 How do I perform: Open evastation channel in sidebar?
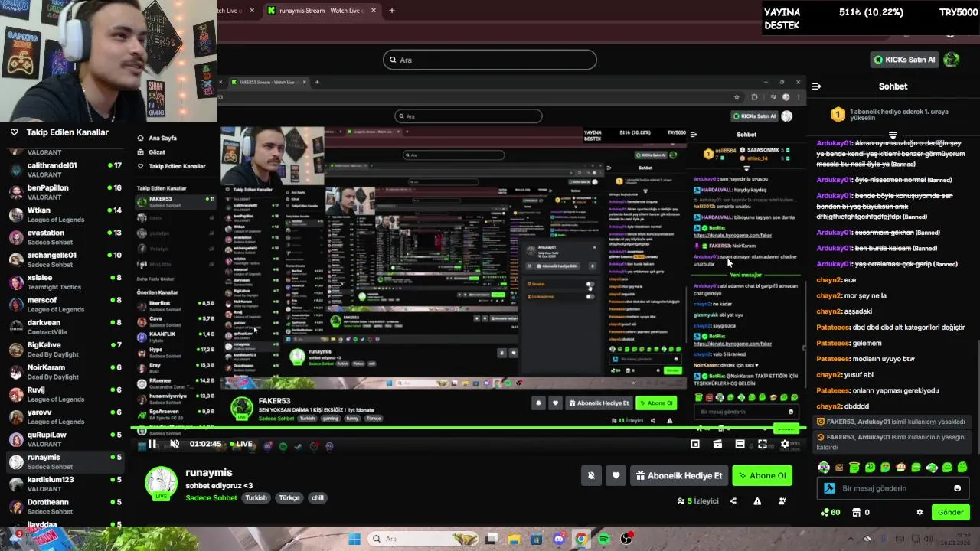(x=64, y=237)
